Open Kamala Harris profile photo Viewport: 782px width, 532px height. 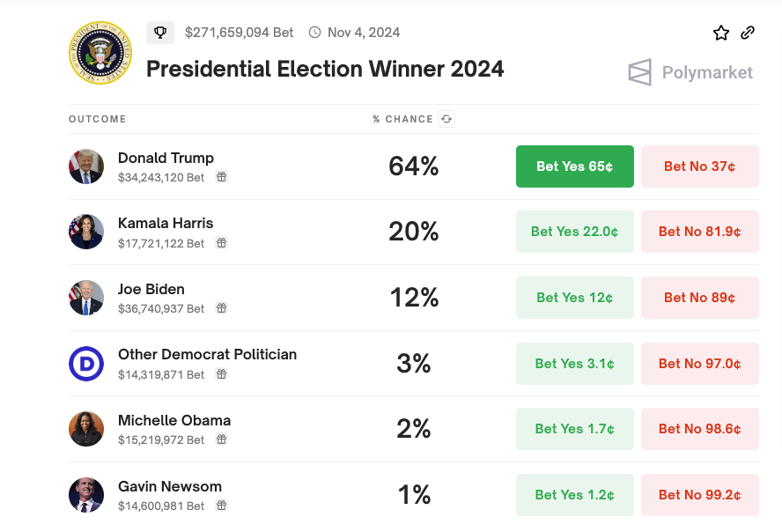[86, 232]
